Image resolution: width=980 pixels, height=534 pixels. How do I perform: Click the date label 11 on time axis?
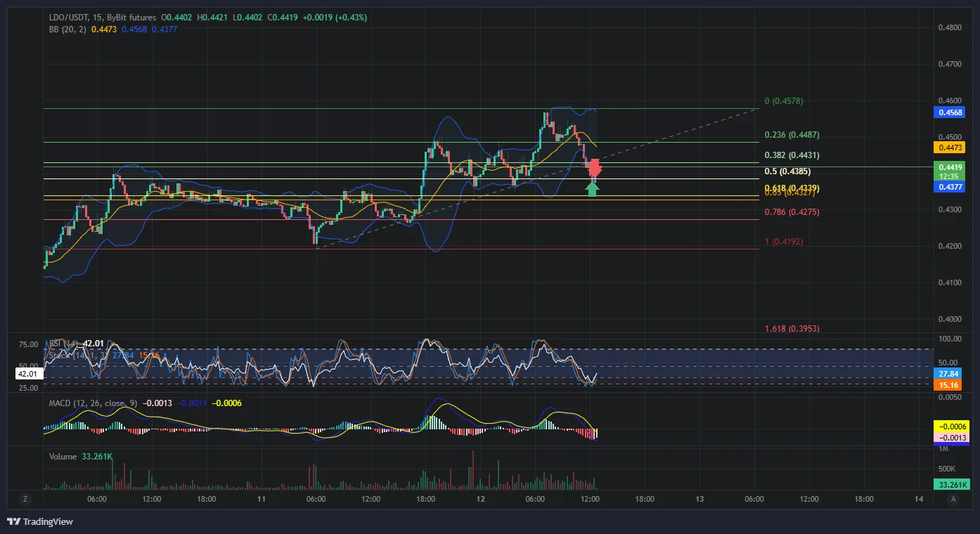pos(262,499)
